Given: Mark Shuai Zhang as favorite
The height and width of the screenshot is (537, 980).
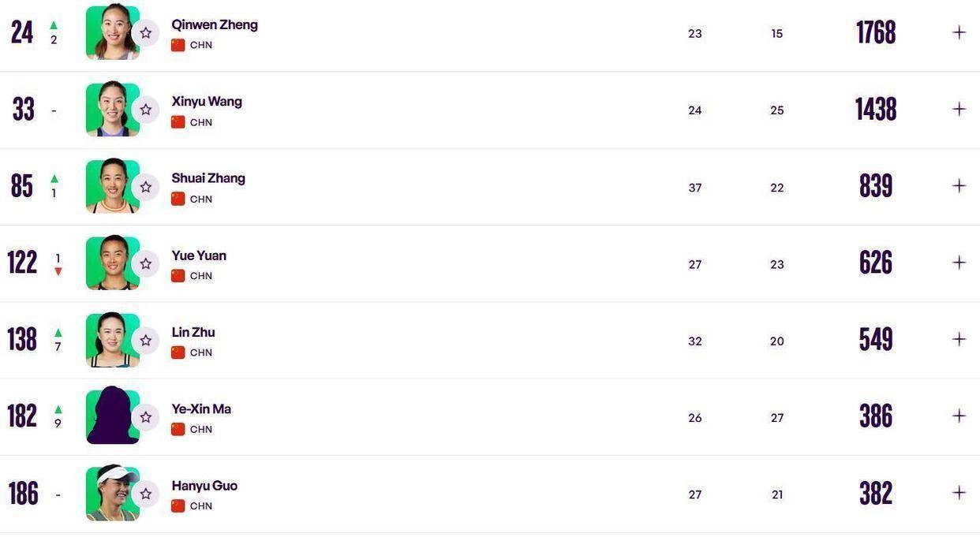Looking at the screenshot, I should tap(146, 187).
